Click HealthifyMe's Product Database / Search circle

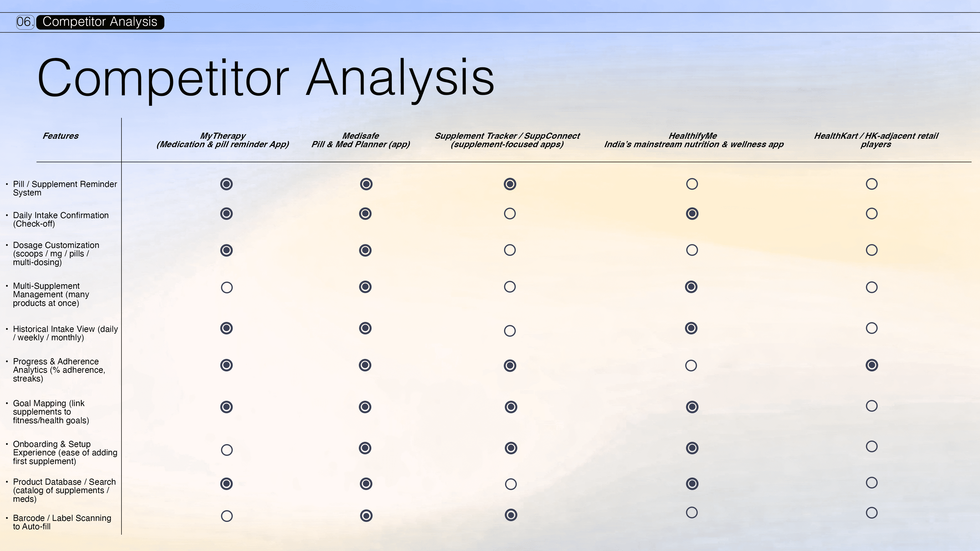coord(692,484)
